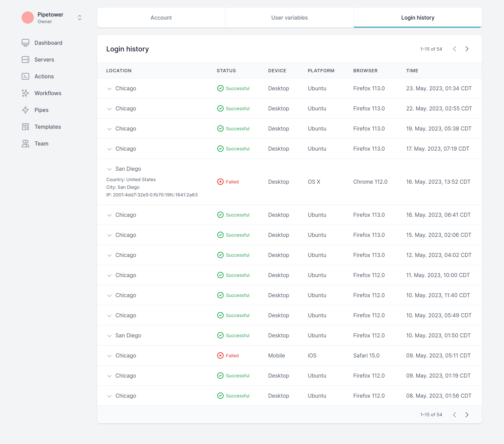
Task: Go to Templates in the sidebar
Action: [x=48, y=127]
